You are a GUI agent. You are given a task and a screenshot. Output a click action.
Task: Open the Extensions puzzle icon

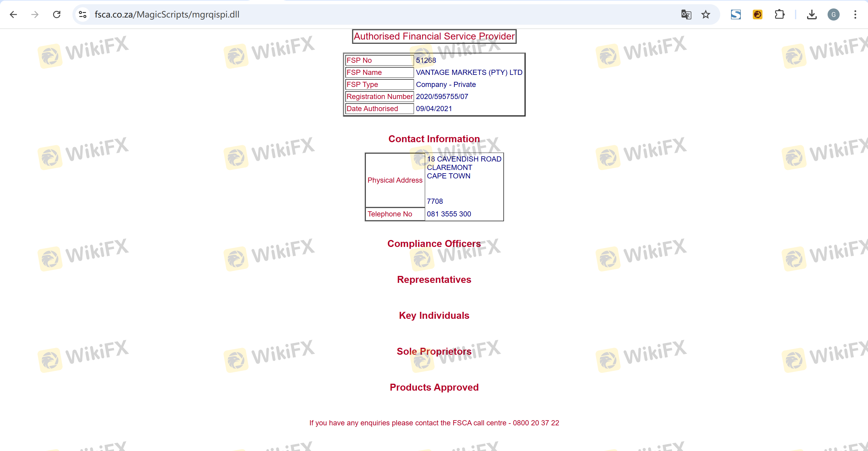tap(779, 14)
